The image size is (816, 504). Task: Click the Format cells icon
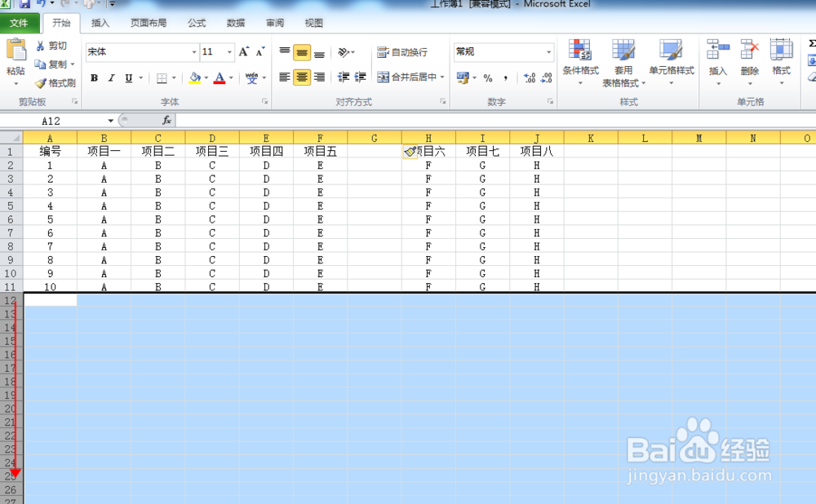coord(781,51)
